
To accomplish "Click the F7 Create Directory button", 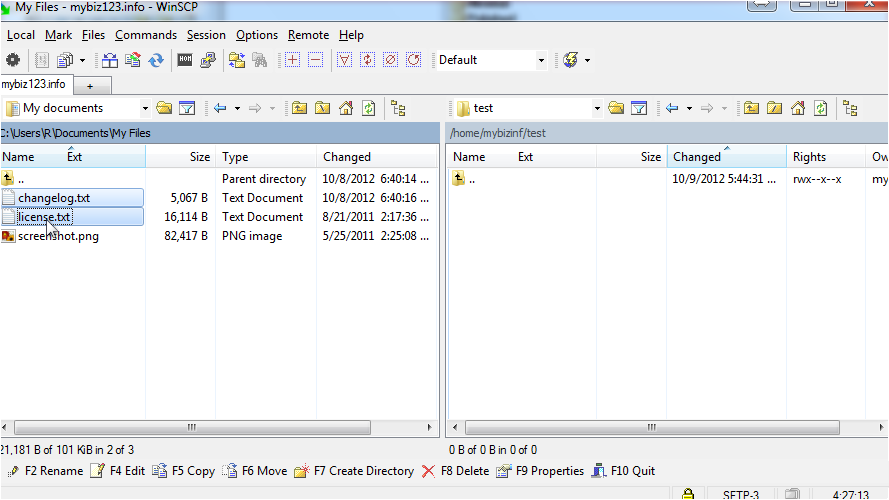I will coord(354,471).
